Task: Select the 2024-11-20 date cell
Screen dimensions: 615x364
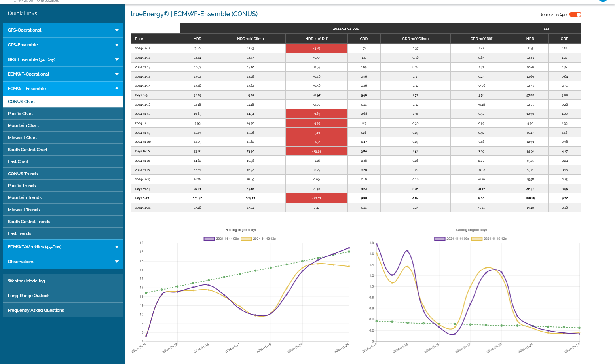Action: tap(155, 142)
